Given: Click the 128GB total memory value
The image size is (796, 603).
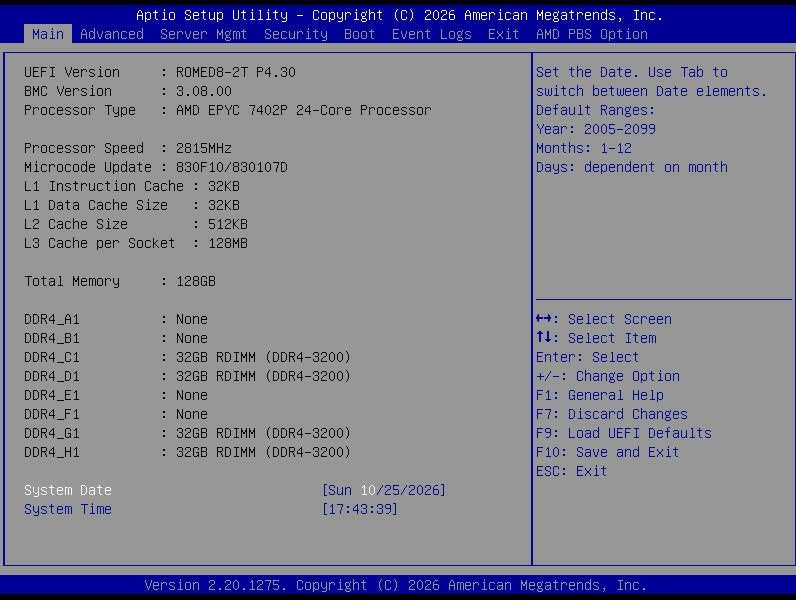Looking at the screenshot, I should [195, 281].
